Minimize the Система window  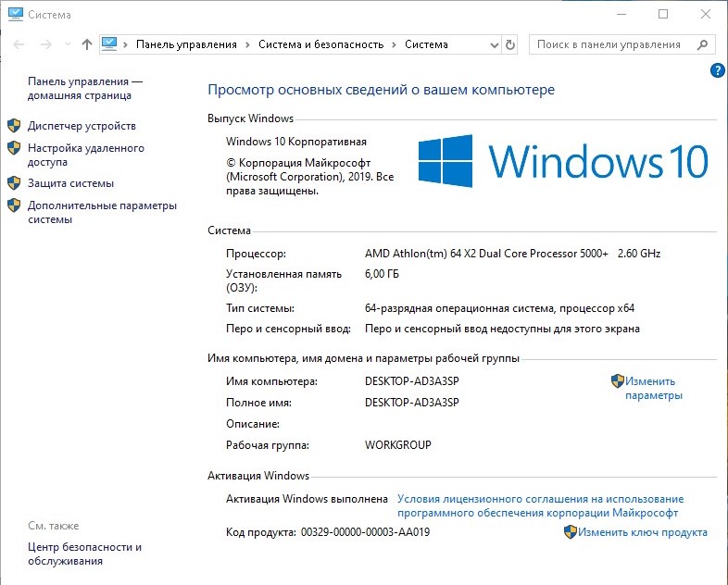point(621,15)
